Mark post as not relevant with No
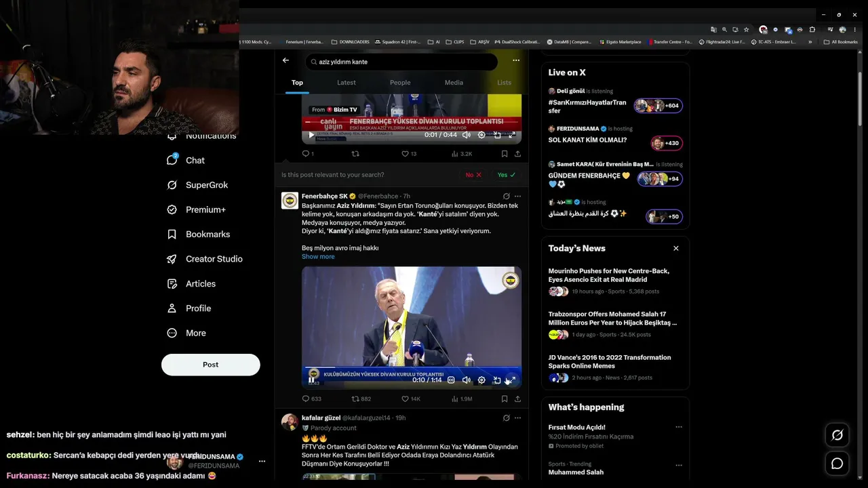 pyautogui.click(x=473, y=175)
